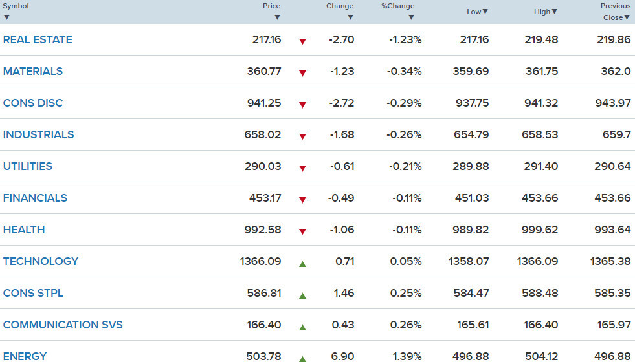Sort by Change column arrow

350,17
